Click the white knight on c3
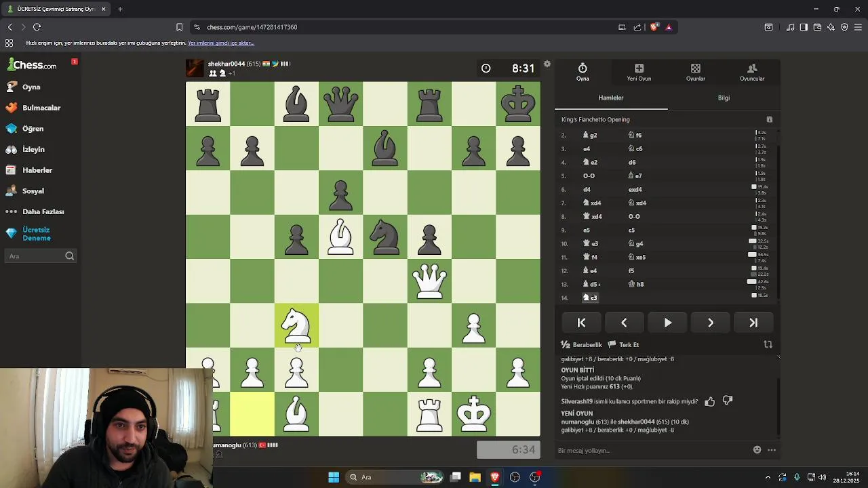Image resolution: width=868 pixels, height=488 pixels. (x=296, y=325)
